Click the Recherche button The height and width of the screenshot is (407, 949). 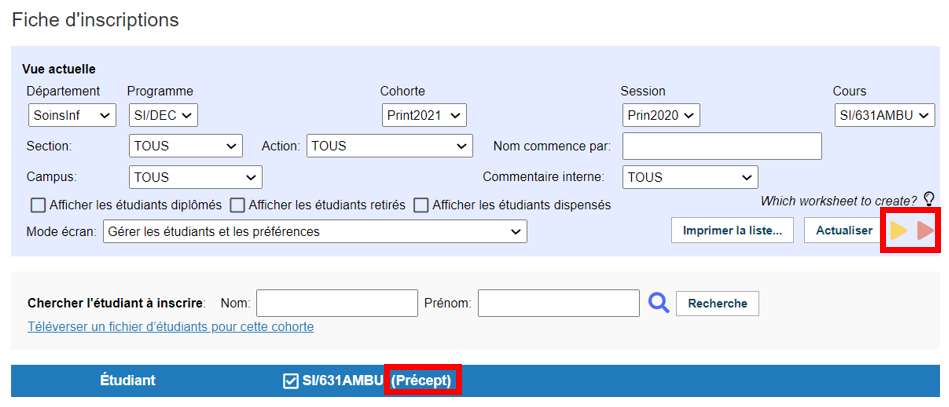click(x=717, y=303)
